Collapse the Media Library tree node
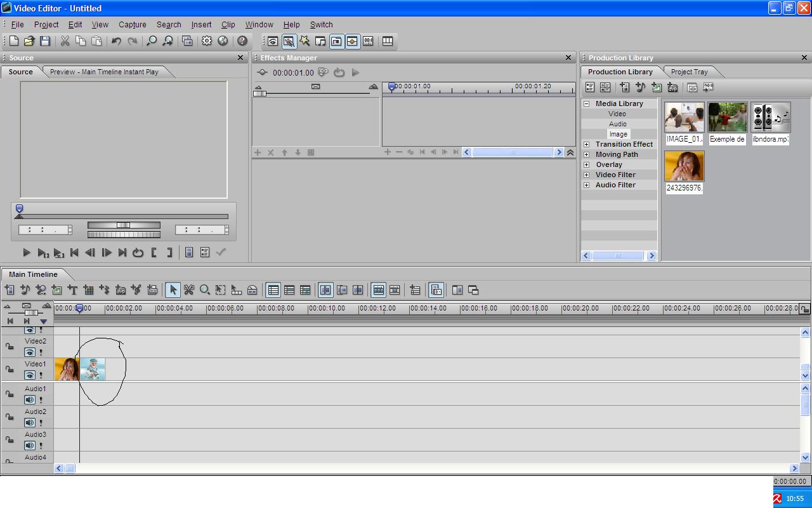The image size is (812, 508). click(x=586, y=104)
